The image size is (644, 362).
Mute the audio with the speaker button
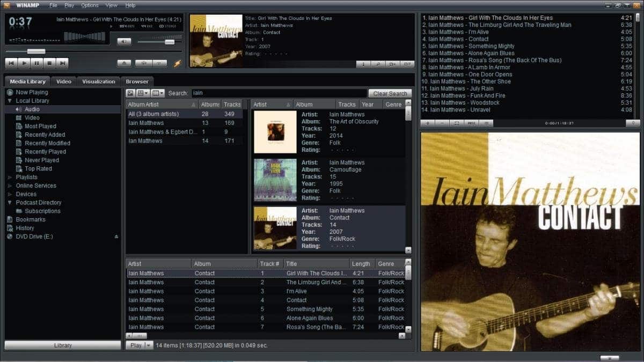tap(124, 42)
